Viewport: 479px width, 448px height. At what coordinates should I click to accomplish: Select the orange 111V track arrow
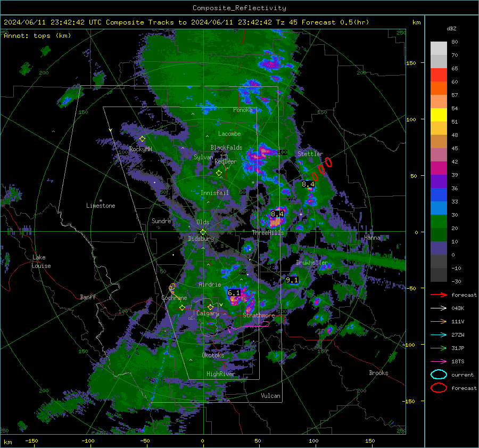pyautogui.click(x=439, y=321)
